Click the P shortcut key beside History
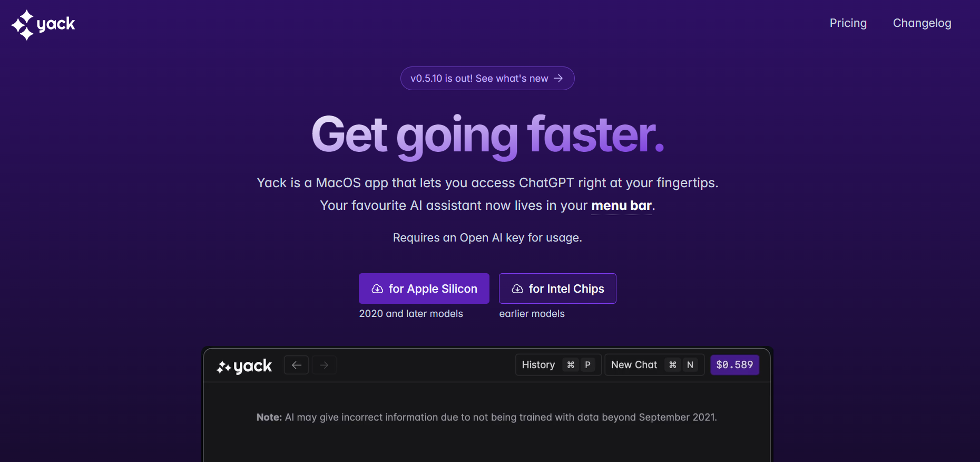 coord(587,365)
